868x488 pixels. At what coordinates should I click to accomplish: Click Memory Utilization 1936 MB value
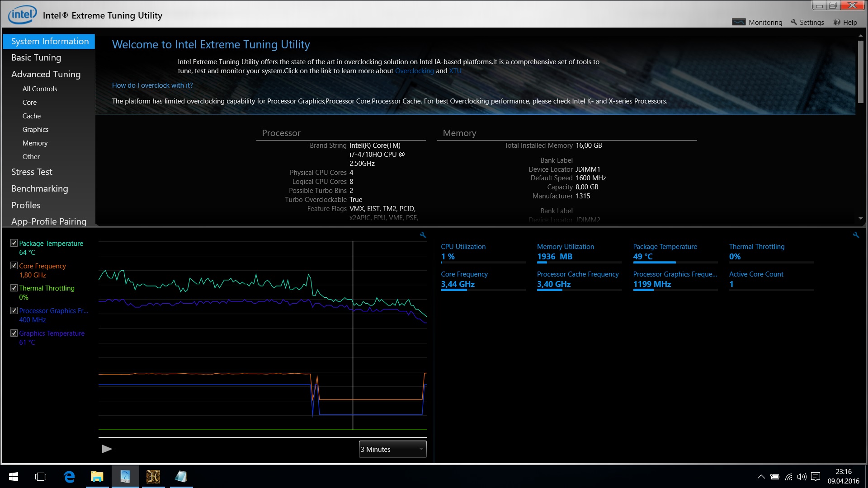555,257
